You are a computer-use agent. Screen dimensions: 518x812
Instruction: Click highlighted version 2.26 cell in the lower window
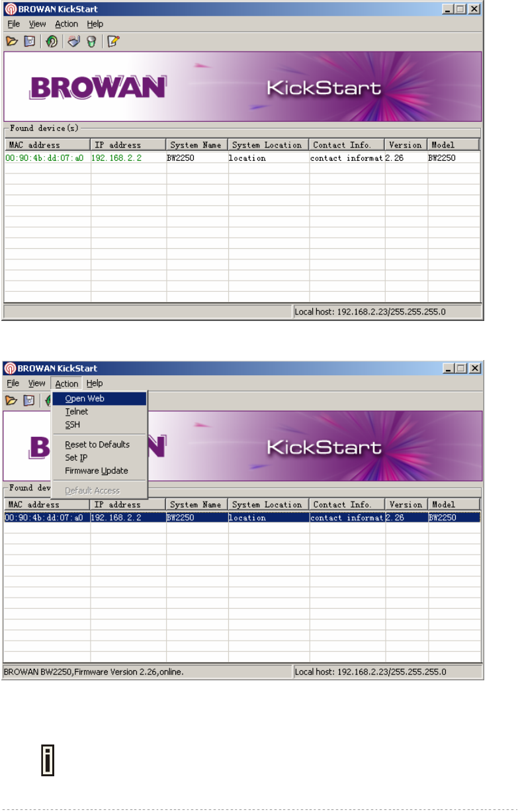pyautogui.click(x=396, y=518)
